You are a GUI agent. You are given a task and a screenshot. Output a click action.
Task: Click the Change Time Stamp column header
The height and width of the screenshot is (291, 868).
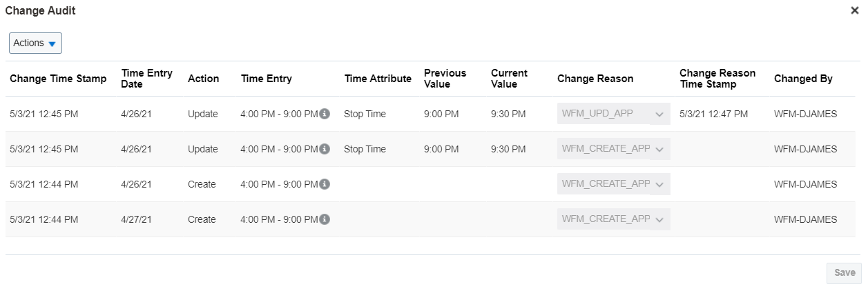(58, 79)
